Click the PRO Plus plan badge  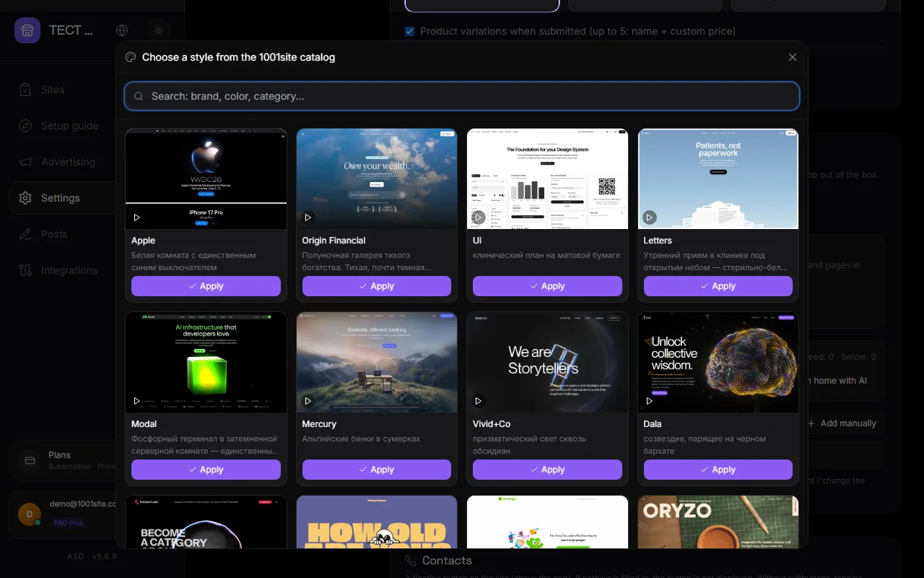point(68,522)
